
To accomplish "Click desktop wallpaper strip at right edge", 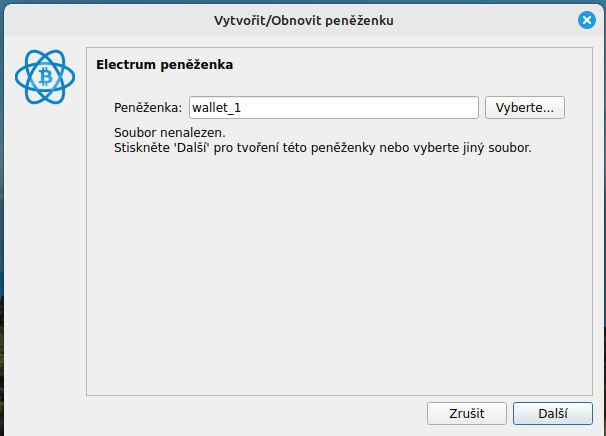I will 604,232.
